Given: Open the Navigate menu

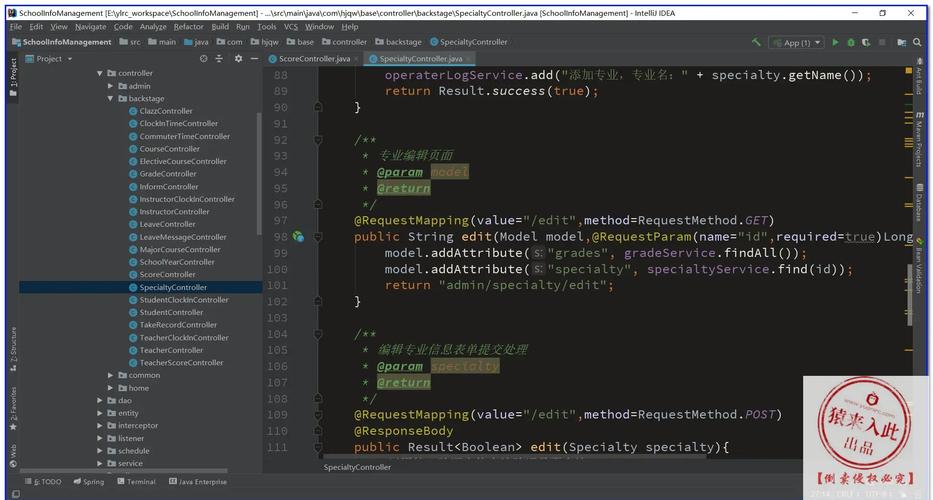Looking at the screenshot, I should 90,27.
